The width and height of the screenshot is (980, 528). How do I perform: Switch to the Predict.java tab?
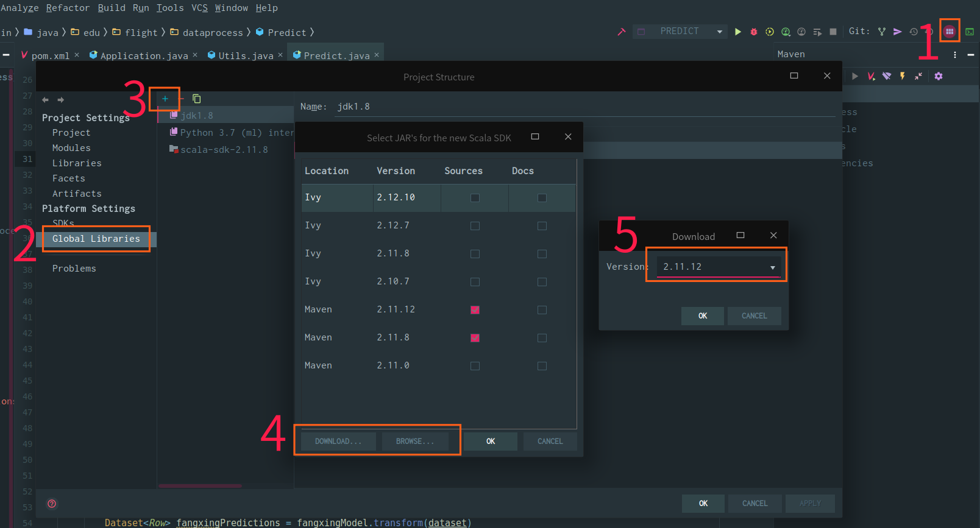[x=336, y=55]
